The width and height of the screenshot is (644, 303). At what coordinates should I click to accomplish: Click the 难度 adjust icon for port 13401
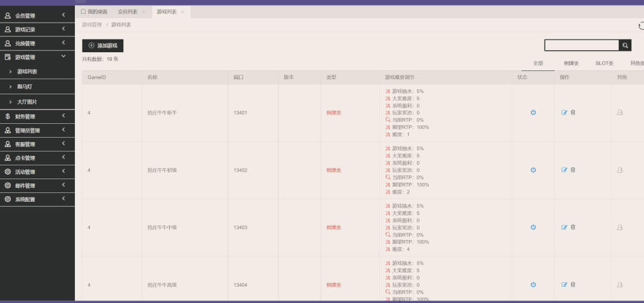387,135
